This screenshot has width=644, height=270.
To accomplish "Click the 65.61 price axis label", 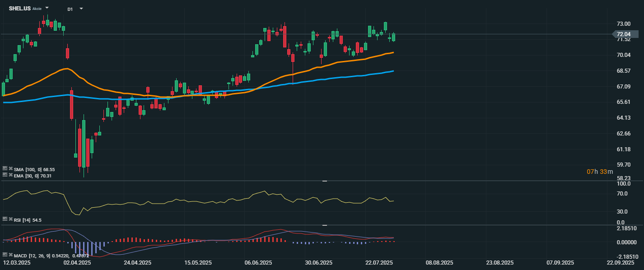I will pos(624,102).
